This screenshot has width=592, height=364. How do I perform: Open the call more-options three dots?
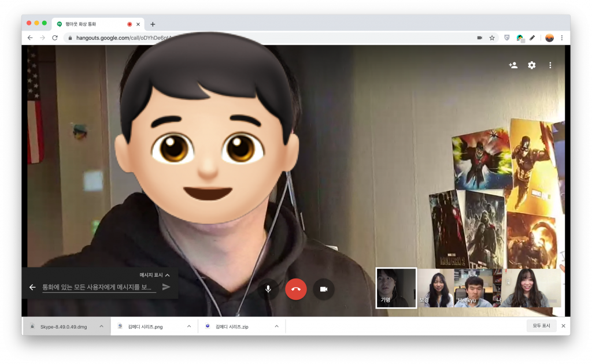550,65
